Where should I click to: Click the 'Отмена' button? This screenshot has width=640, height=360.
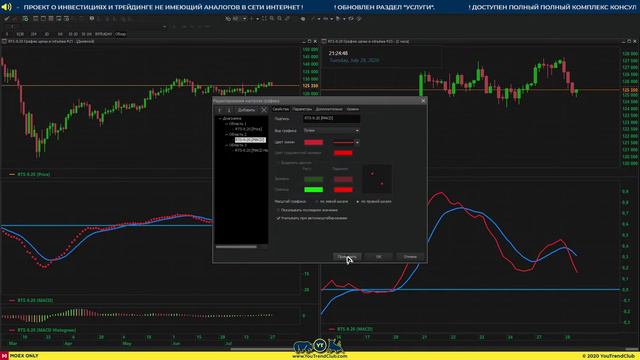(410, 257)
